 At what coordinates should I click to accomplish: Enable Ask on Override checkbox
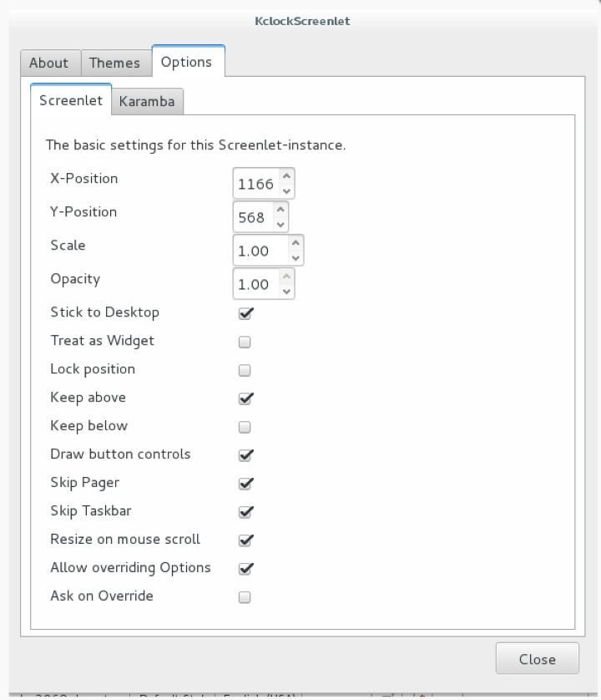point(245,597)
